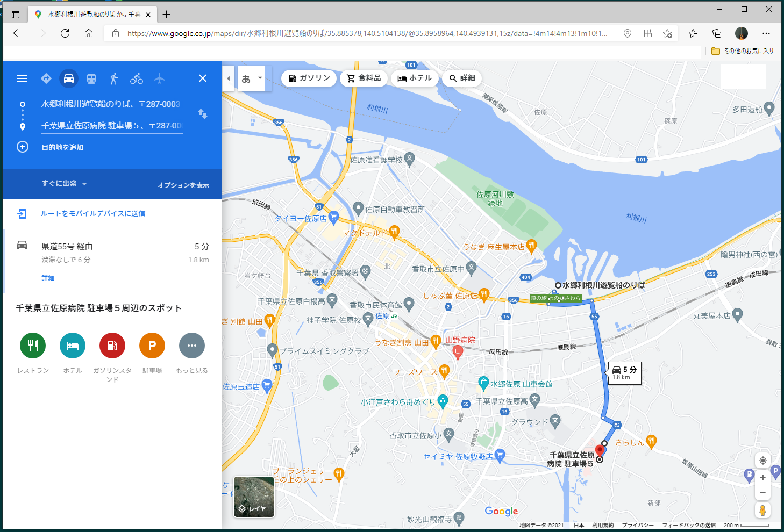Collapse the side panel with arrow toggle
This screenshot has width=784, height=532.
point(229,78)
